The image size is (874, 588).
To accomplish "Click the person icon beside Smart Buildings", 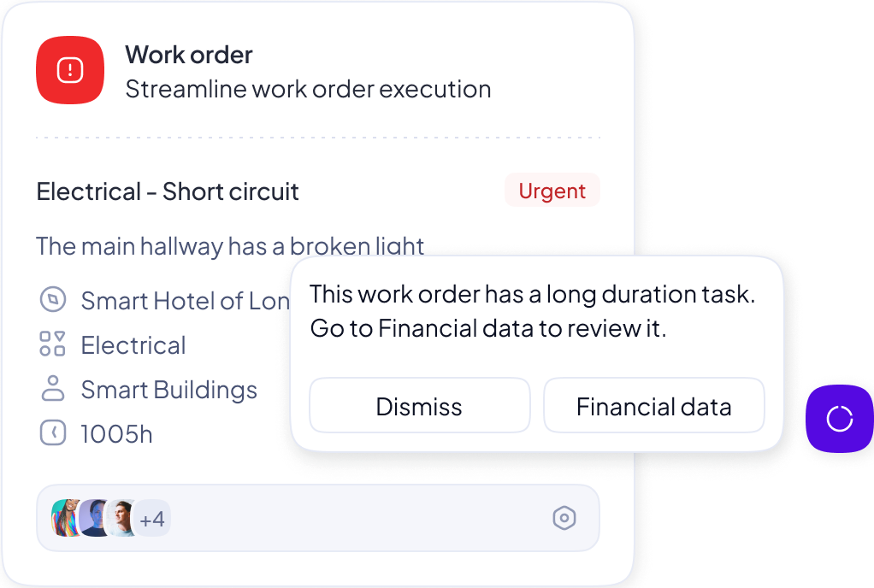I will pos(53,389).
